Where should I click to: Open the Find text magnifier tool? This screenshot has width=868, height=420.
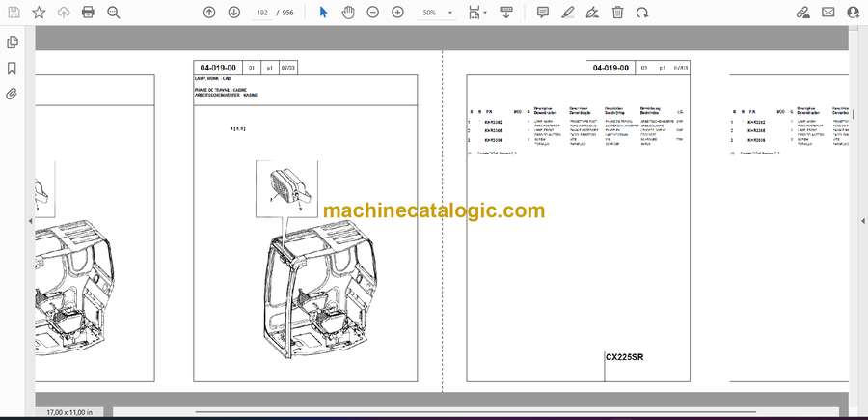tap(114, 13)
